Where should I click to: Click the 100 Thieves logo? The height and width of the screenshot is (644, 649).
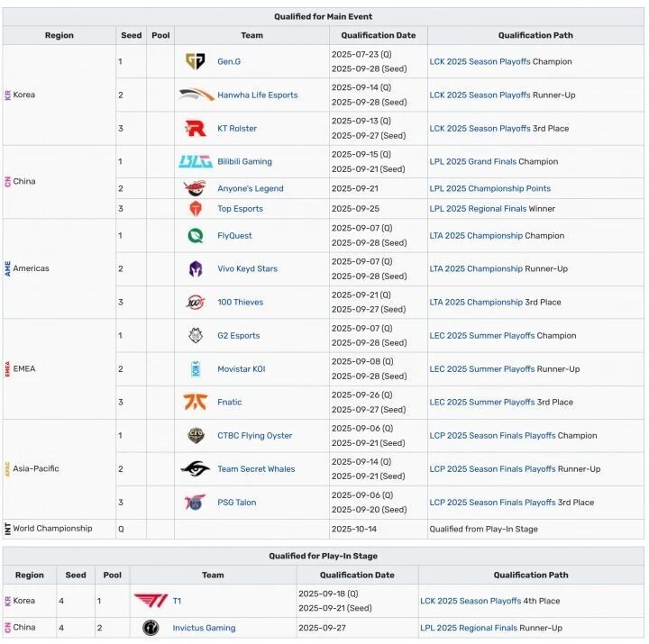tap(196, 303)
